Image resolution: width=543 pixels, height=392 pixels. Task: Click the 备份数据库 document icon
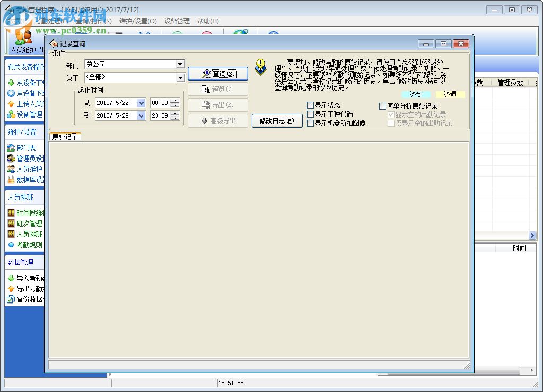click(x=11, y=299)
